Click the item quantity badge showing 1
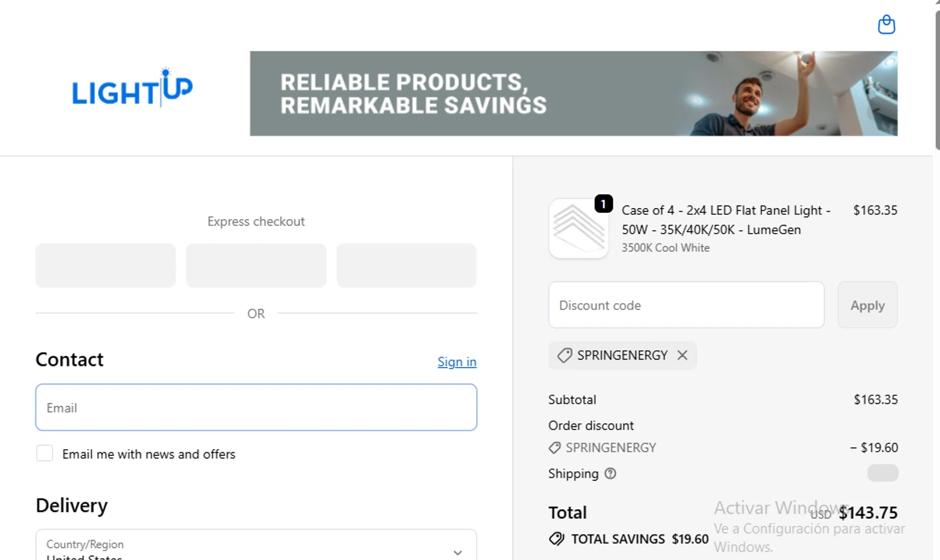Screen dimensions: 940x560 (603, 204)
